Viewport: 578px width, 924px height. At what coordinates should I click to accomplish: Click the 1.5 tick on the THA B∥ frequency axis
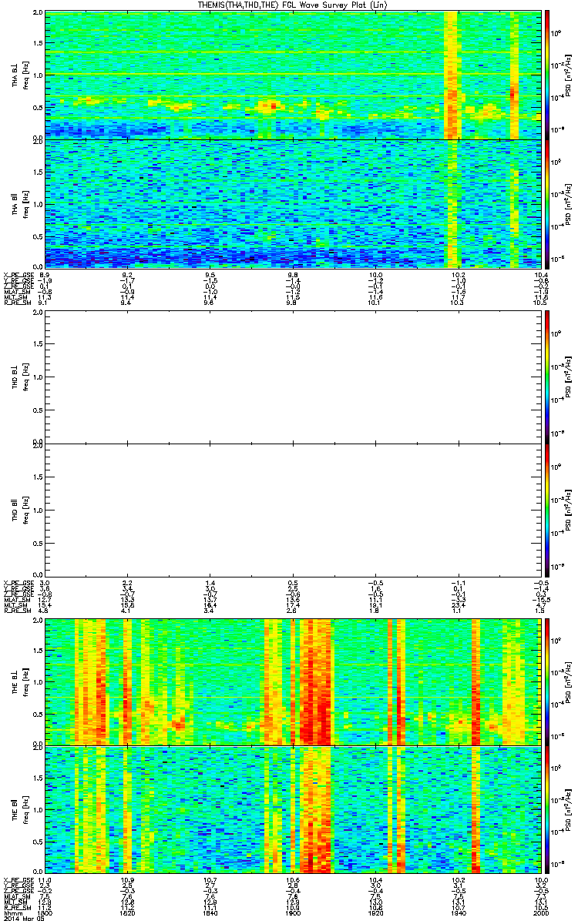click(x=37, y=172)
